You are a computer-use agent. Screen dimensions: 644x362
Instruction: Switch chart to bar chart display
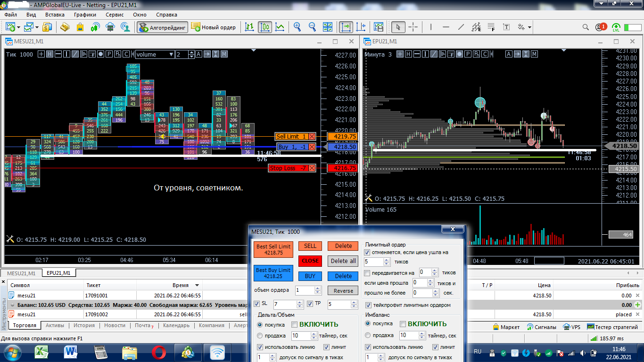250,27
